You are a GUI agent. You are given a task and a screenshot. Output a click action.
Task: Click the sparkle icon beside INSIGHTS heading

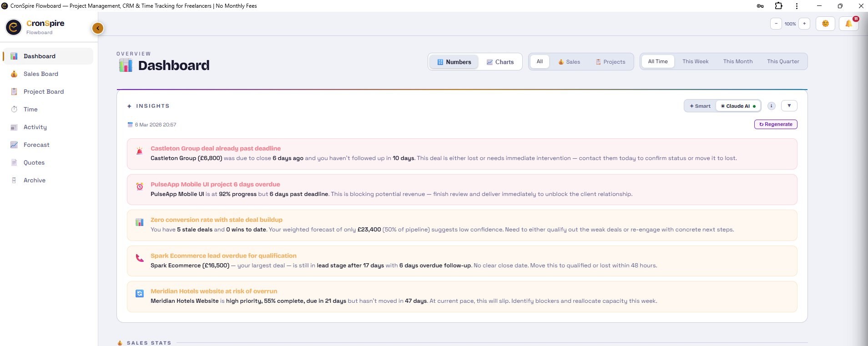click(x=129, y=106)
